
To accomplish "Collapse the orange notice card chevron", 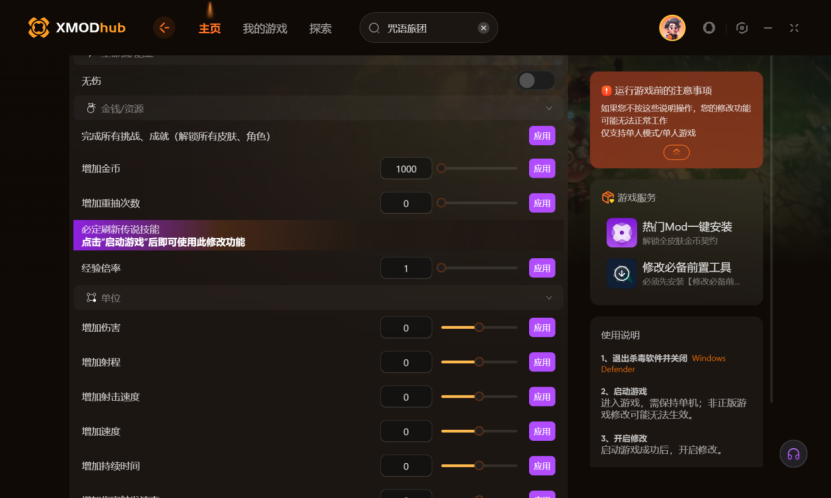I will [676, 153].
